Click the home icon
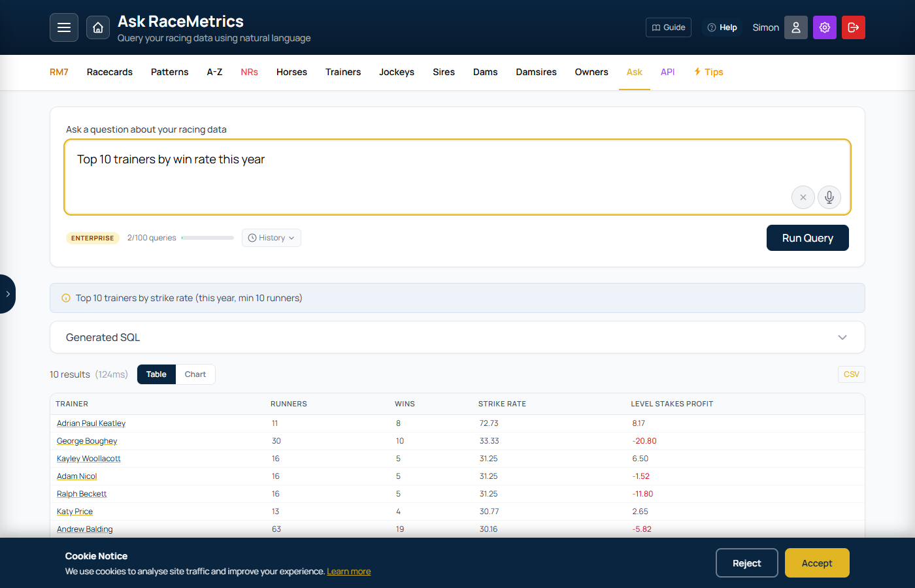Viewport: 915px width, 588px height. pyautogui.click(x=98, y=27)
